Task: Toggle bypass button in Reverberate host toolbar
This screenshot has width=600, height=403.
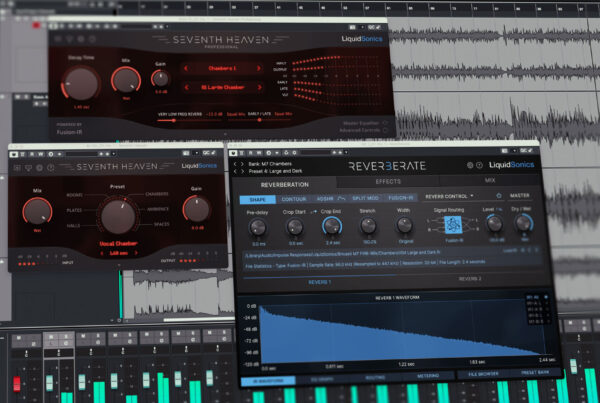Action: tap(233, 153)
